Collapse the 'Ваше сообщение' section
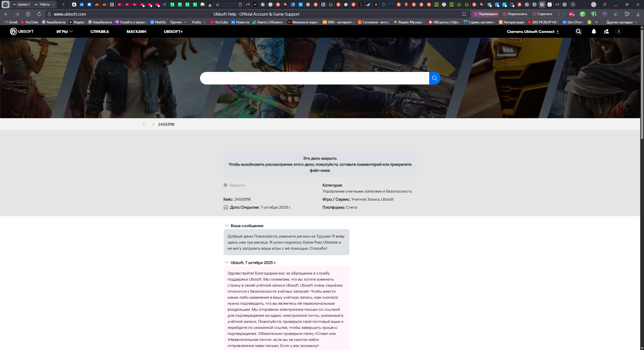This screenshot has height=350, width=644. [x=227, y=226]
